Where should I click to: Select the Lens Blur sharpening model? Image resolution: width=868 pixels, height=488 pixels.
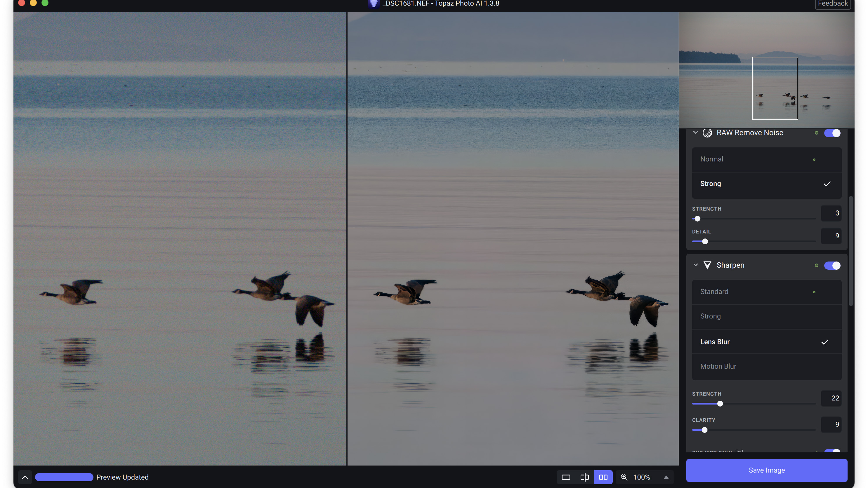click(766, 341)
